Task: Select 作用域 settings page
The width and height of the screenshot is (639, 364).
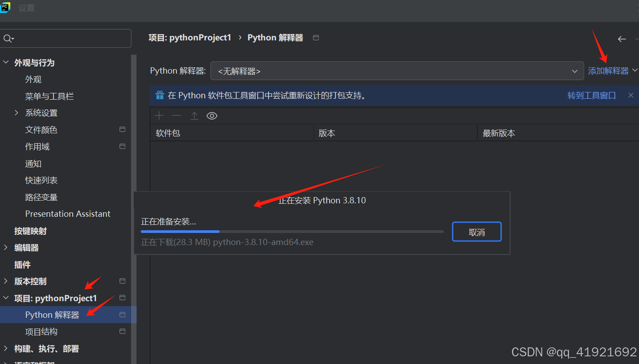Action: click(37, 147)
